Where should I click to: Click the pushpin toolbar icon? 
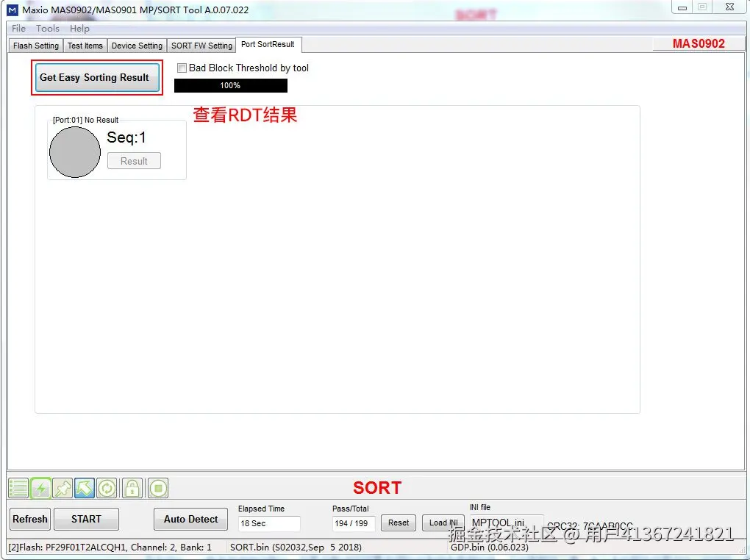[63, 488]
